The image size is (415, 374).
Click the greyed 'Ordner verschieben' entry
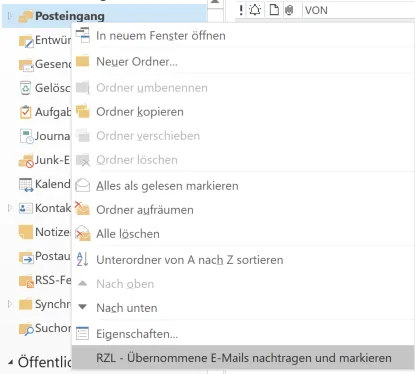point(243,136)
